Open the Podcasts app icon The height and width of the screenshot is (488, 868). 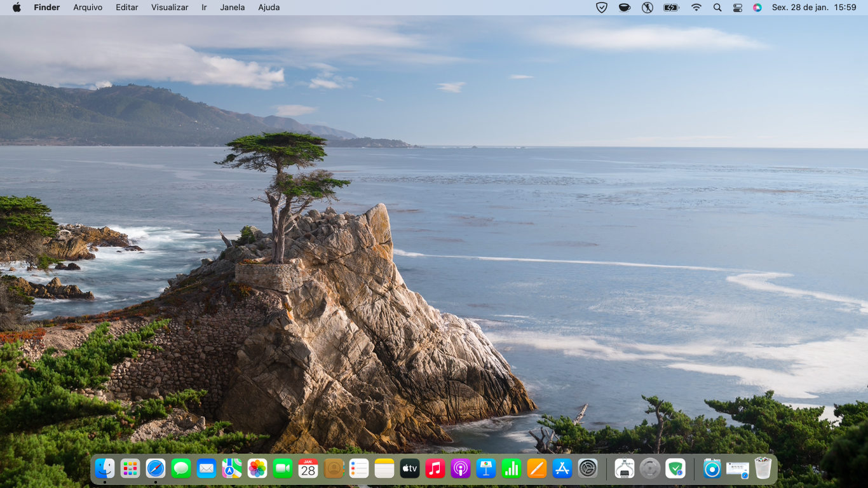(461, 469)
